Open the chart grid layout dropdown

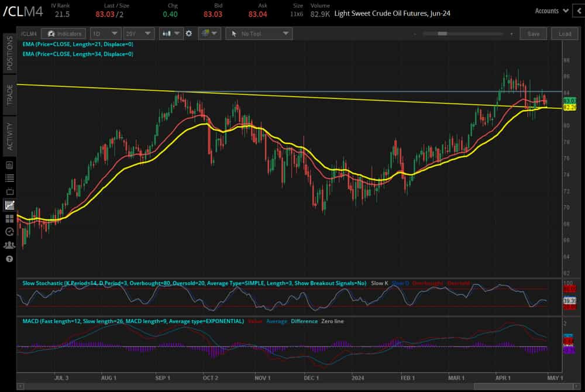click(209, 34)
